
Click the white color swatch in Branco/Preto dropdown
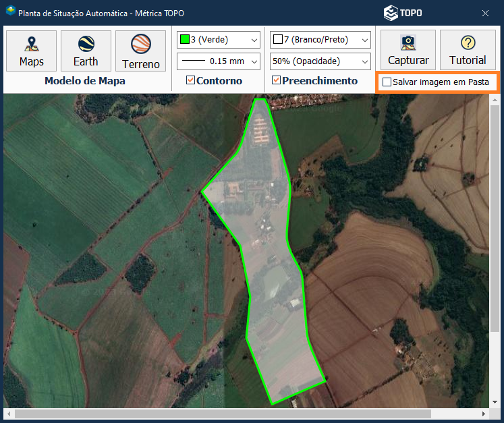coord(278,39)
